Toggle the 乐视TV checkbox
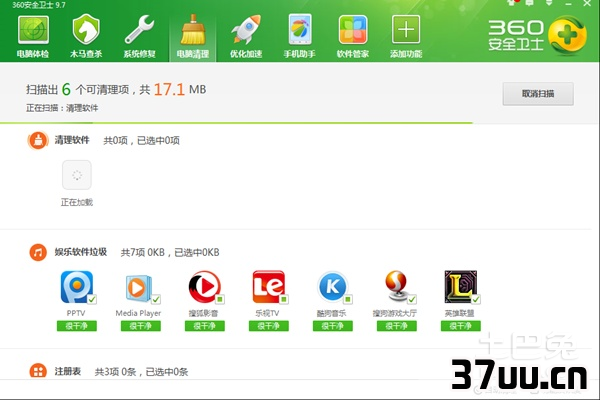This screenshot has width=600, height=400. 284,299
